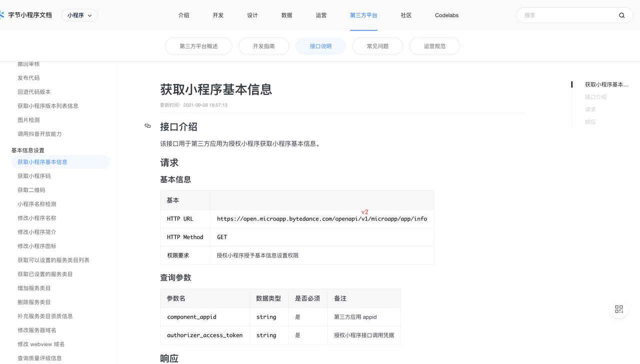This screenshot has height=364, width=640.
Task: Open the 开发指南 section
Action: (263, 46)
